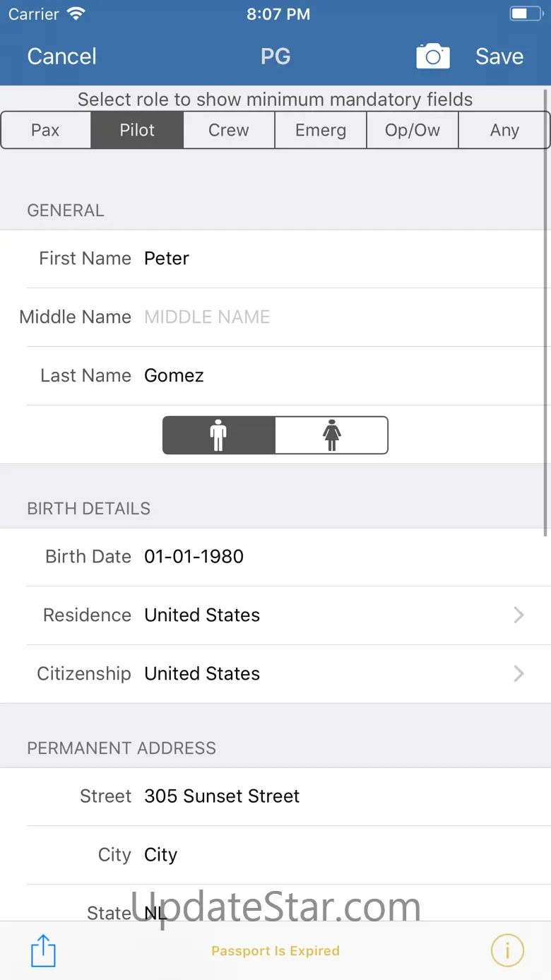Viewport: 551px width, 980px height.
Task: Select the Pax role
Action: 46,130
